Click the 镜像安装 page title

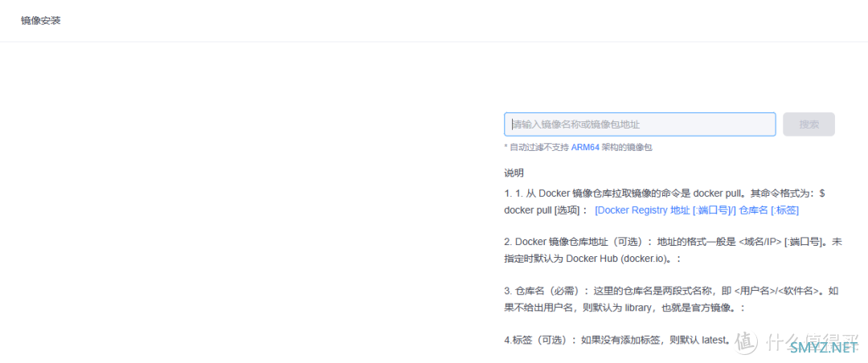click(40, 20)
